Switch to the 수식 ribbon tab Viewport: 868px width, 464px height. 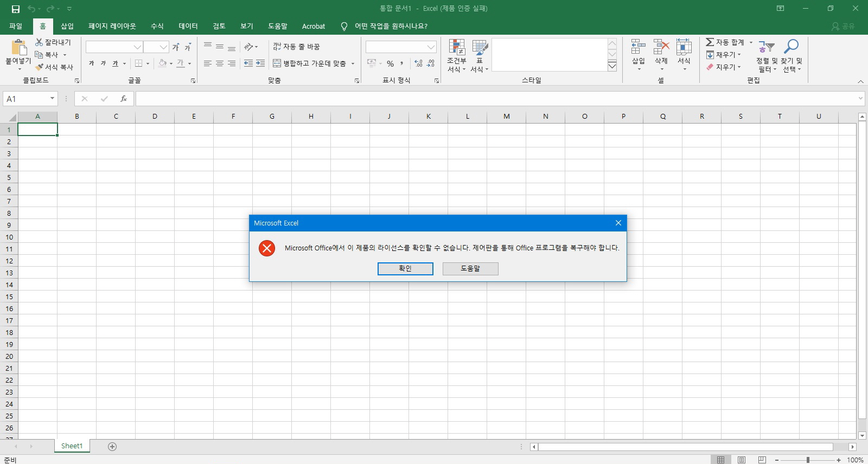pyautogui.click(x=157, y=26)
